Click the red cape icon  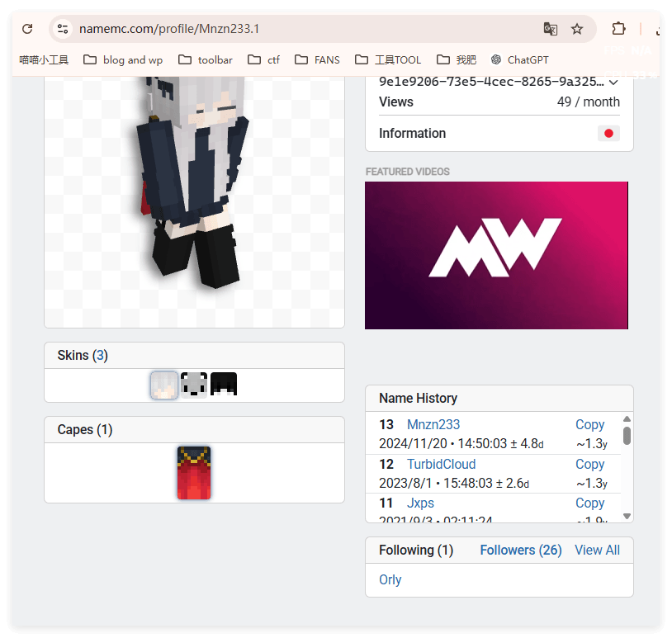[194, 473]
